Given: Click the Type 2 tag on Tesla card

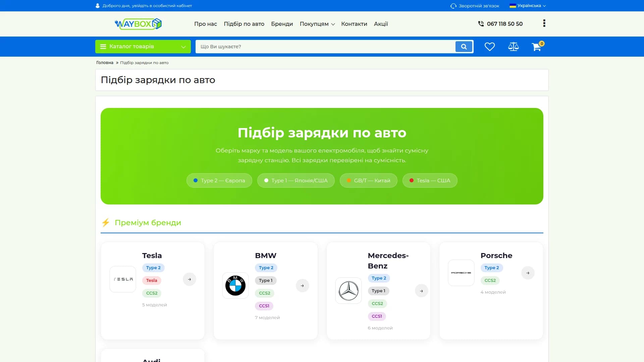Looking at the screenshot, I should pyautogui.click(x=153, y=268).
